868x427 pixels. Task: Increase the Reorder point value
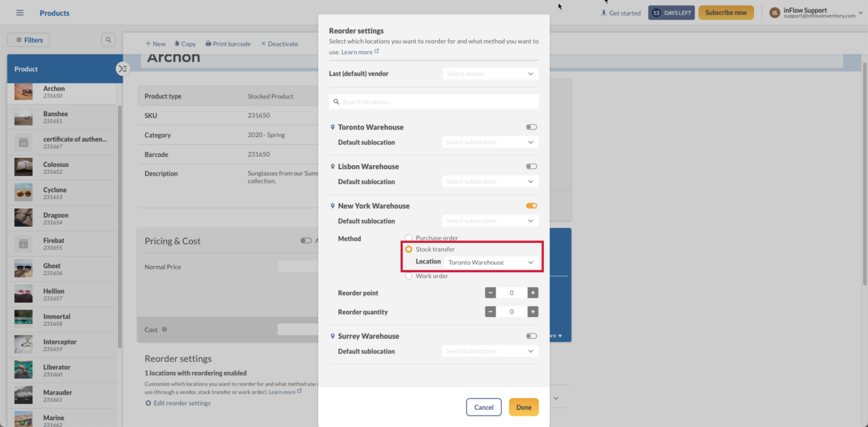tap(533, 293)
